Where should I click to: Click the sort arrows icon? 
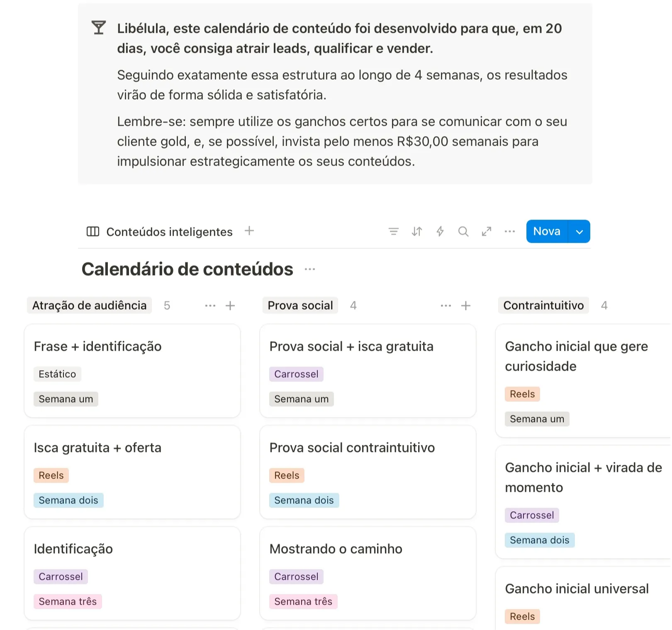(416, 232)
